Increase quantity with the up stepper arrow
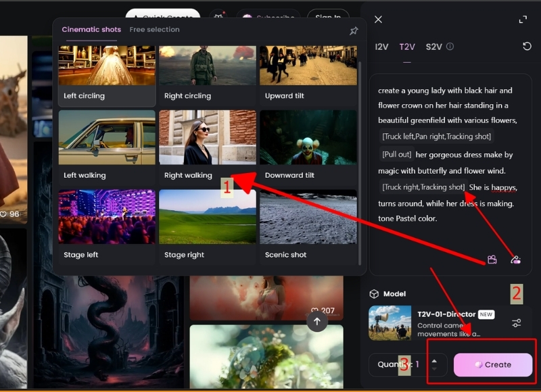The image size is (541, 392). 434,360
